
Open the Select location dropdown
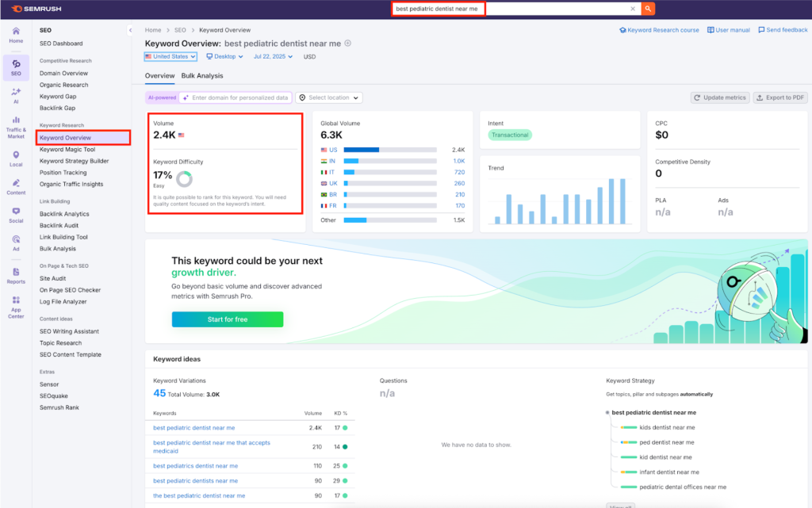click(329, 97)
